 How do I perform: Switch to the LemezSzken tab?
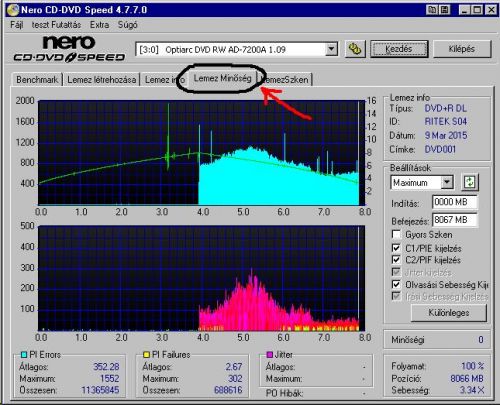(x=286, y=80)
